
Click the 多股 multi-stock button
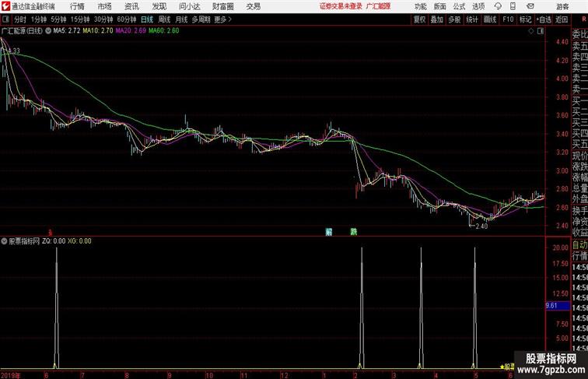[x=454, y=19]
